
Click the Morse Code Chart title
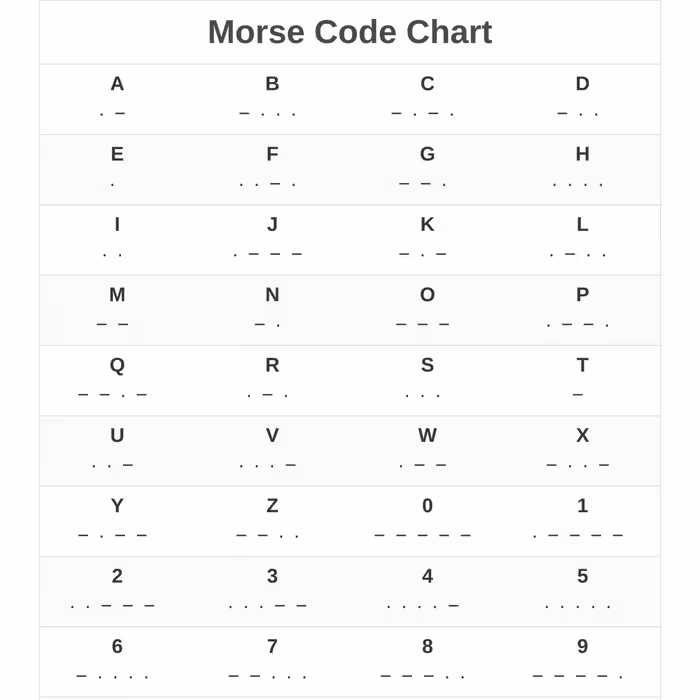350,32
